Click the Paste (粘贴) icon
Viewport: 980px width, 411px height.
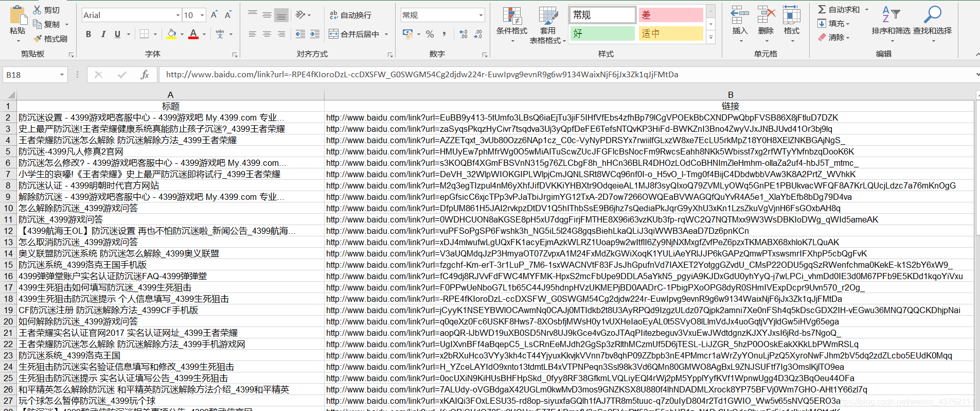tap(18, 15)
